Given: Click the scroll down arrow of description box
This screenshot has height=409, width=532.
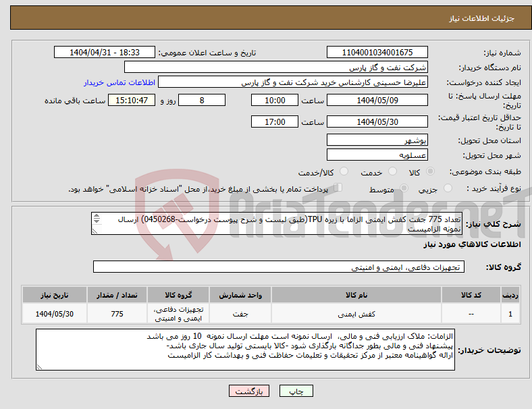Looking at the screenshot, I should [97, 221].
